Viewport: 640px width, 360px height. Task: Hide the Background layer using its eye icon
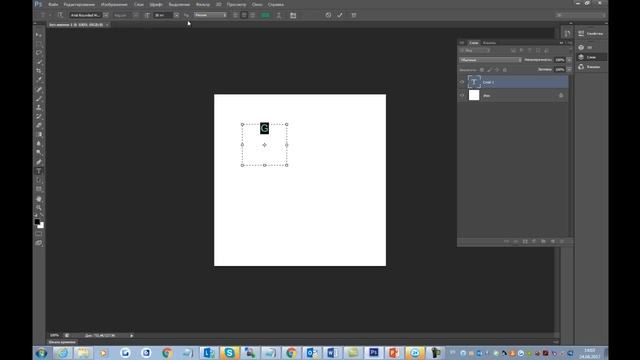click(x=462, y=96)
